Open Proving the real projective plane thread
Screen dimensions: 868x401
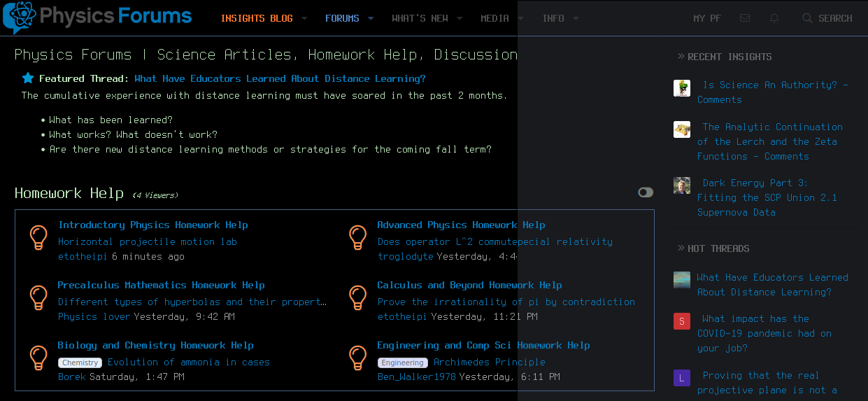(767, 383)
